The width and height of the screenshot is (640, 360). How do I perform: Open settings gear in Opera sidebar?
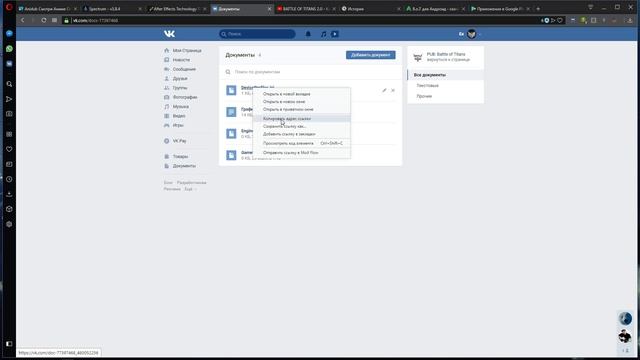click(9, 224)
